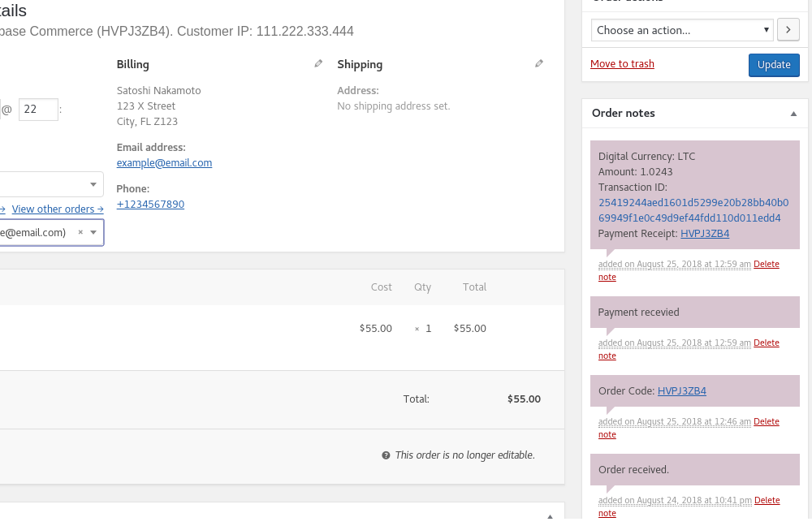Open the 'Choose an action...' dropdown

pos(682,30)
